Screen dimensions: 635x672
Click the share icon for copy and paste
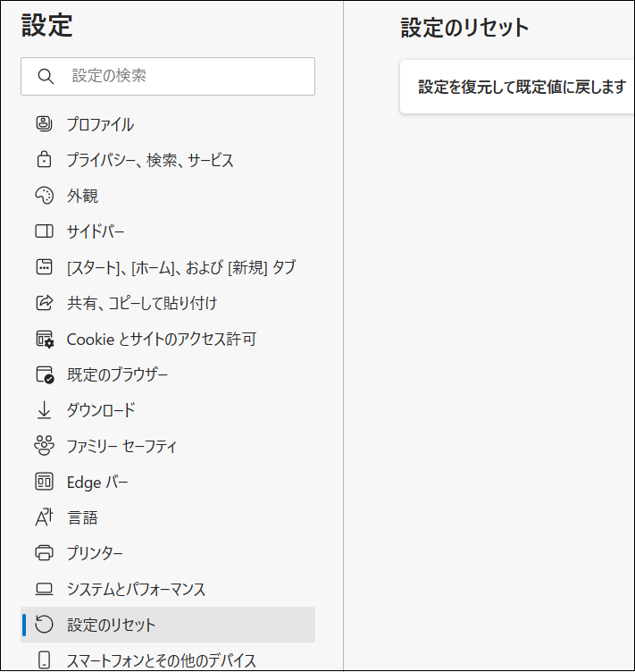click(x=44, y=303)
